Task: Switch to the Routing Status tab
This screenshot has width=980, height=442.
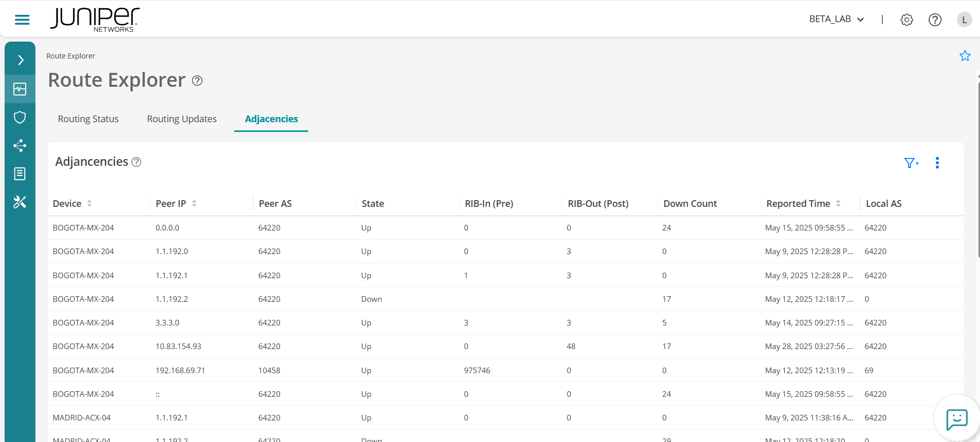Action: [x=88, y=119]
